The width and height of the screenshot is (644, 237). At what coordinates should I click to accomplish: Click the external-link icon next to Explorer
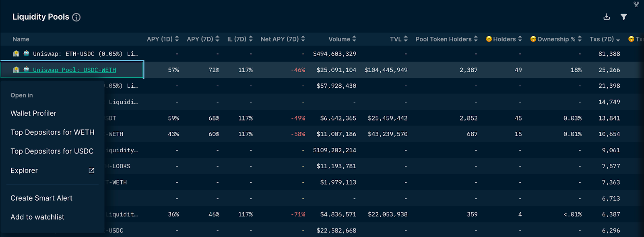pos(91,170)
